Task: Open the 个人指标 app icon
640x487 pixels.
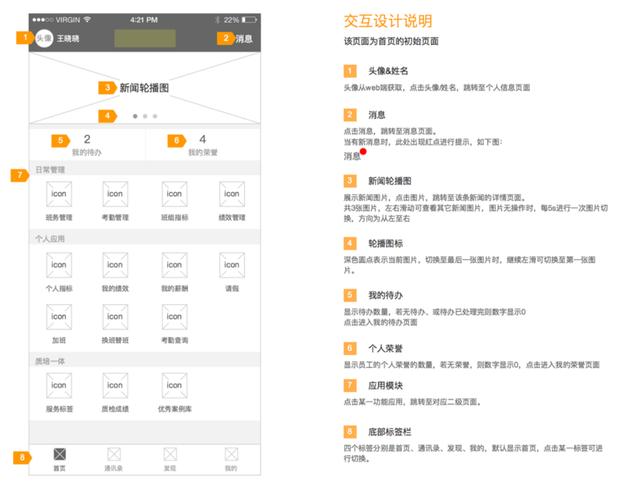Action: tap(59, 265)
